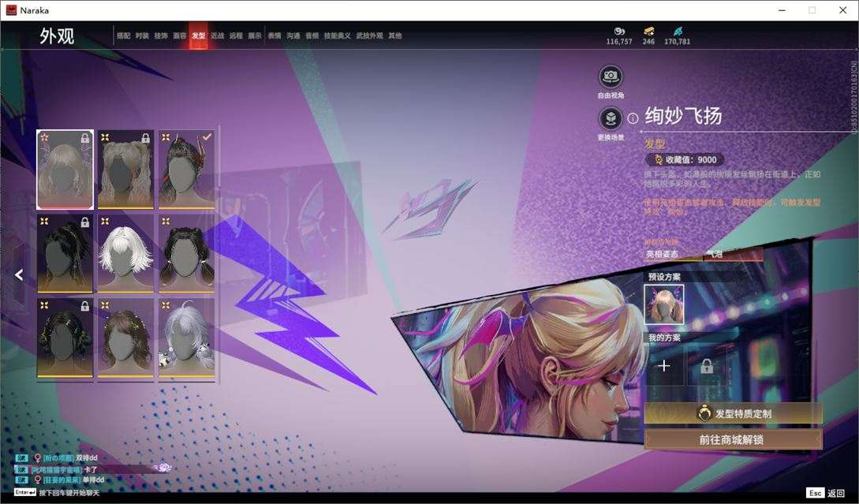Switch to the 展示 tab
The width and height of the screenshot is (859, 504).
coord(255,35)
